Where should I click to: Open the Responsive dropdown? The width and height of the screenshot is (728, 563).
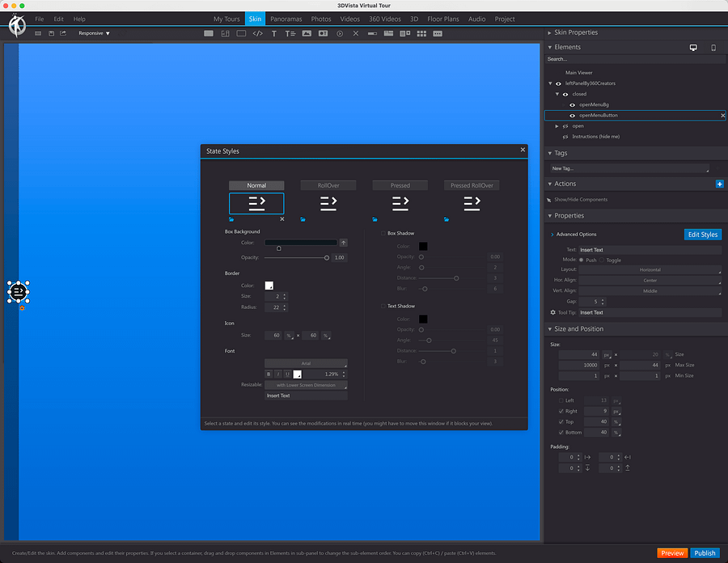coord(94,33)
